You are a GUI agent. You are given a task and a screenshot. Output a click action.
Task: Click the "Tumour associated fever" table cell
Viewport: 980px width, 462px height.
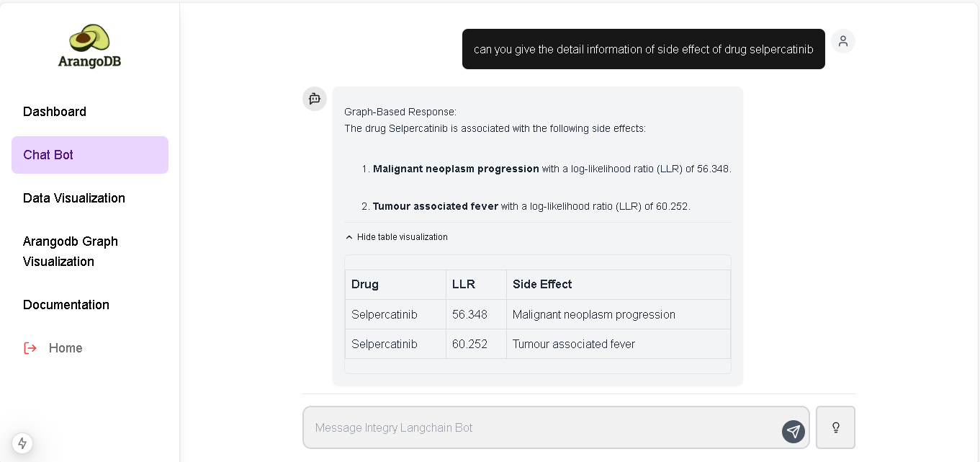574,344
